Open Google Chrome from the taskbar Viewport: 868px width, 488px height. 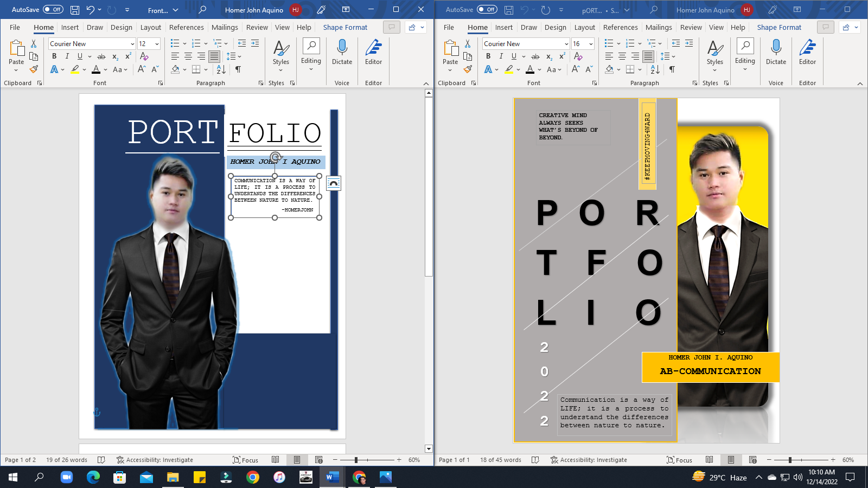[253, 477]
